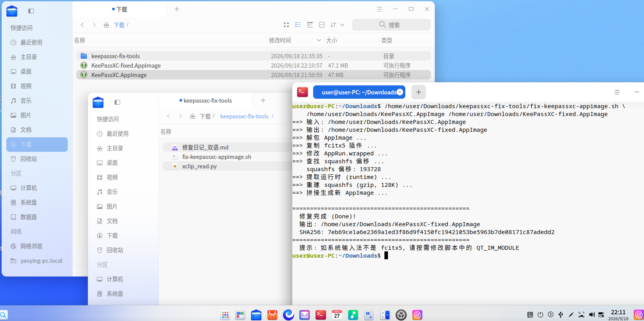Viewport: 644px width, 321px height.
Task: Go back in the 下载 window
Action: pyautogui.click(x=82, y=25)
